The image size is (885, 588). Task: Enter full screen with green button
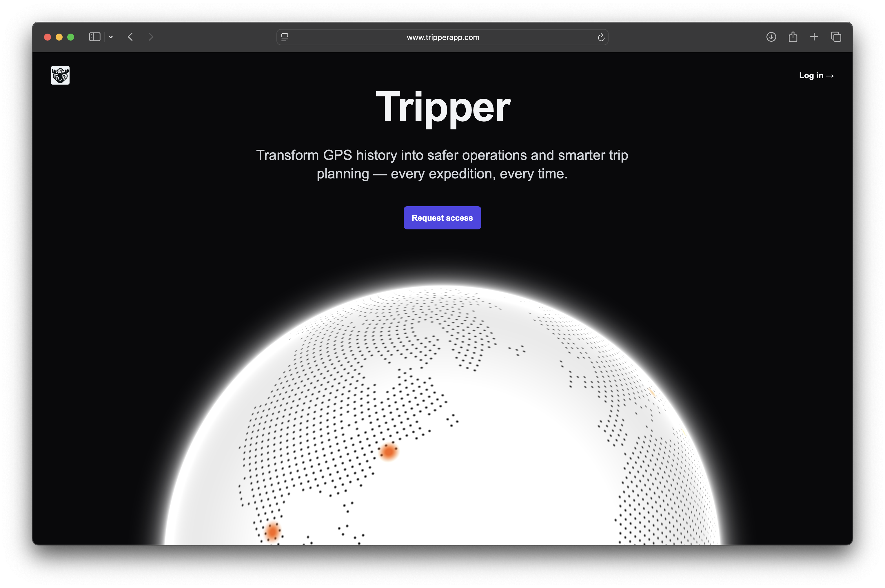coord(71,37)
